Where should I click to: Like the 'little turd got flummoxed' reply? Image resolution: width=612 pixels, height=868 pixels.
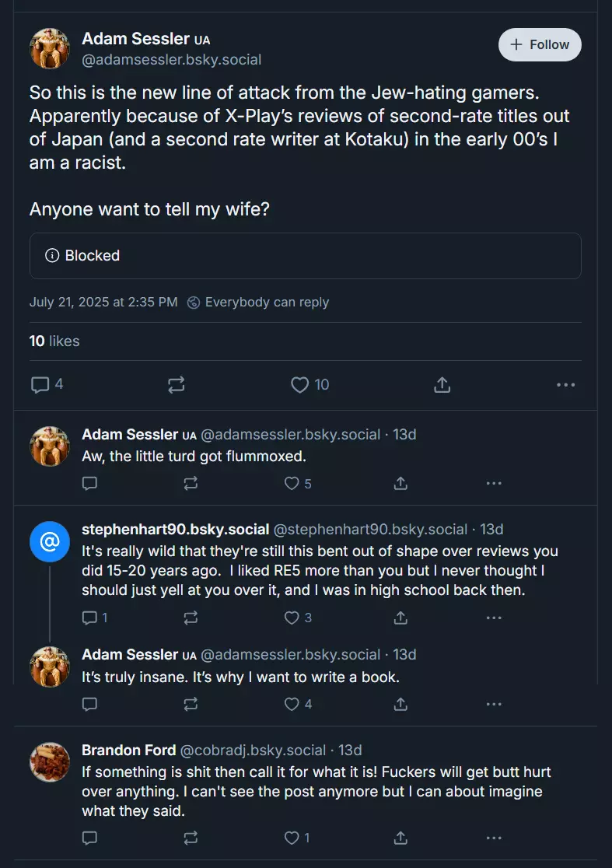coord(298,483)
